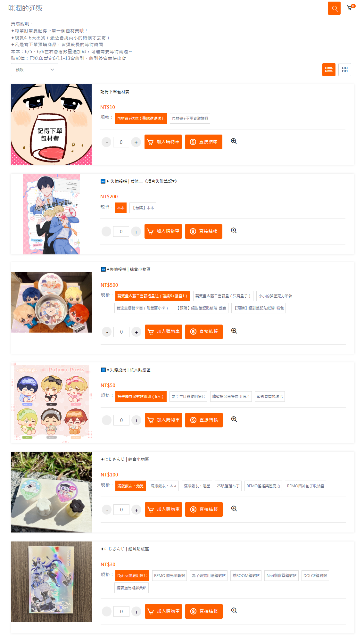Screen dimensions: 364x644
Task: Select the 【預購】本本 spec option
Action: point(143,208)
